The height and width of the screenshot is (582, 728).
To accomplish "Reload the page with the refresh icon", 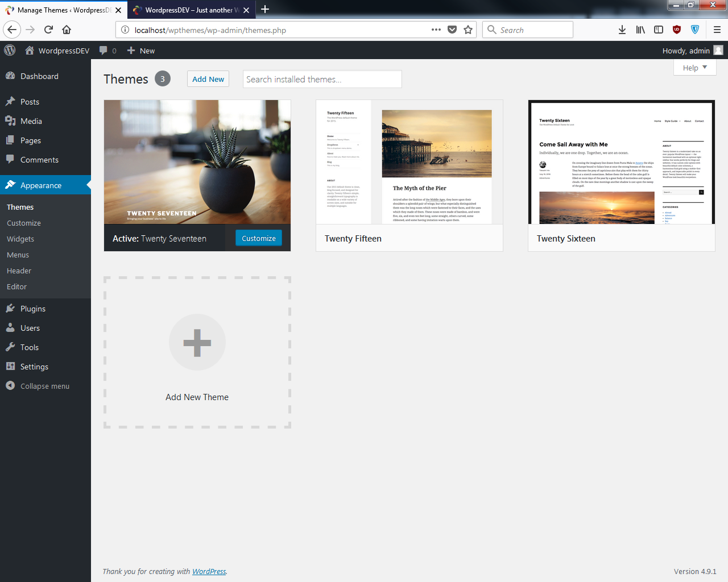I will click(48, 30).
